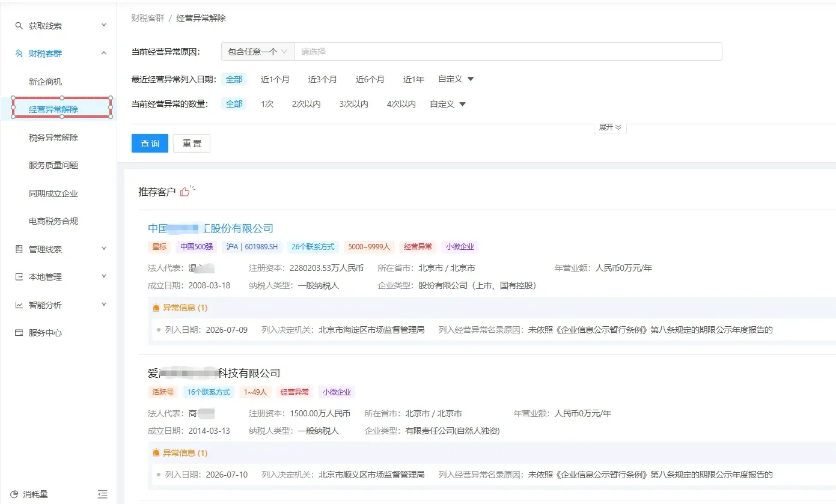Expand the 智能分析 menu chevron
836x504 pixels.
pyautogui.click(x=104, y=305)
